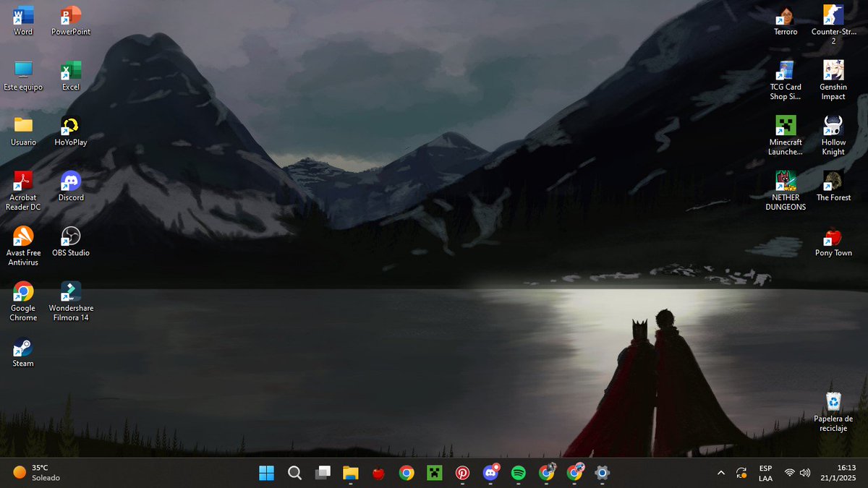
Task: Open the 35°C Soleado weather widget
Action: (38, 473)
